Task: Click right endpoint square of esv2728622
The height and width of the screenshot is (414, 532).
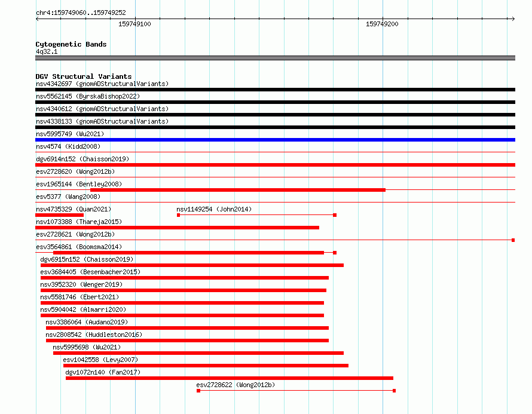Action: pos(395,391)
